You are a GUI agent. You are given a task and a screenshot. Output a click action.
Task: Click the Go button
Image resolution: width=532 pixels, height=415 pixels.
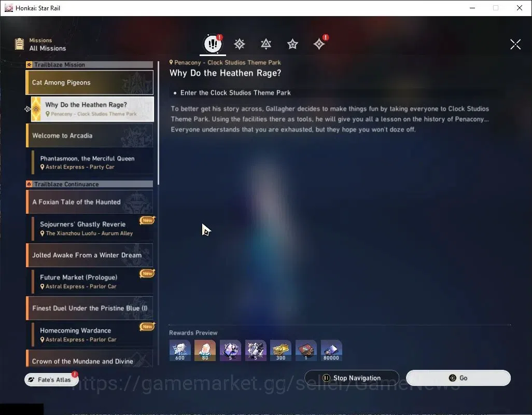(458, 378)
